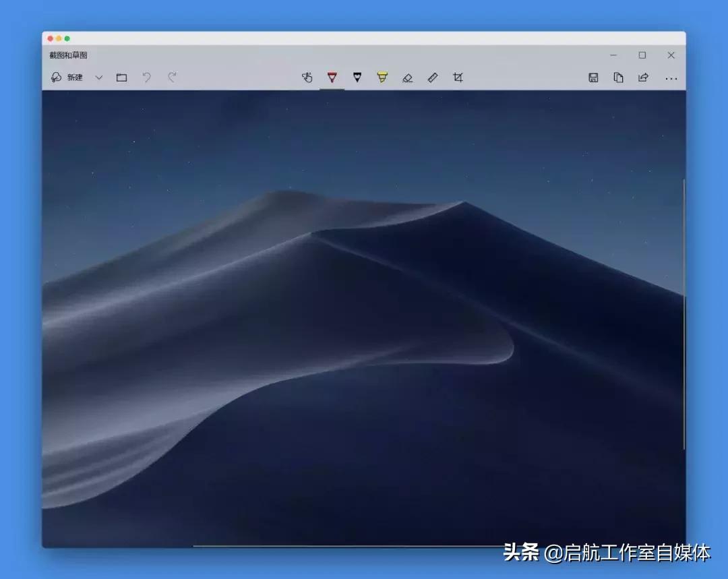Select the pencil tool
Viewport: 728px width, 579px height.
357,77
